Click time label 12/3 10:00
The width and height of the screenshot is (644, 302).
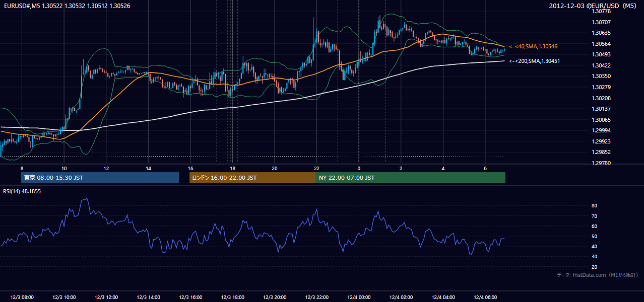(64, 297)
